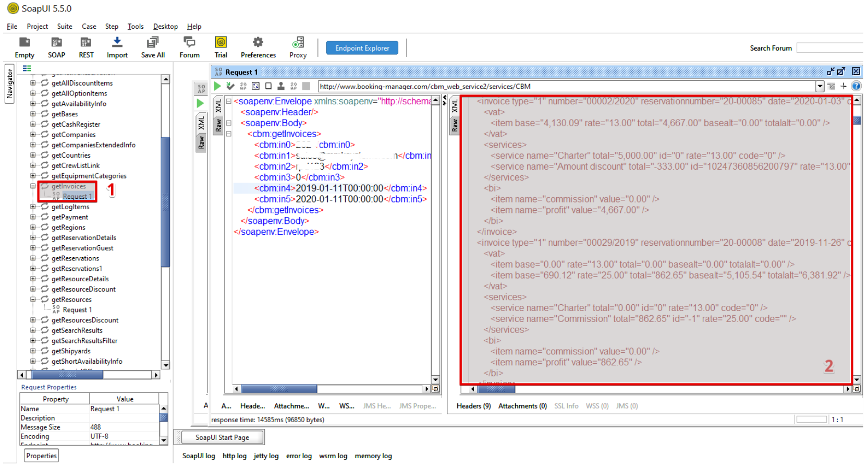868x466 pixels.
Task: Click the Properties button
Action: click(42, 456)
